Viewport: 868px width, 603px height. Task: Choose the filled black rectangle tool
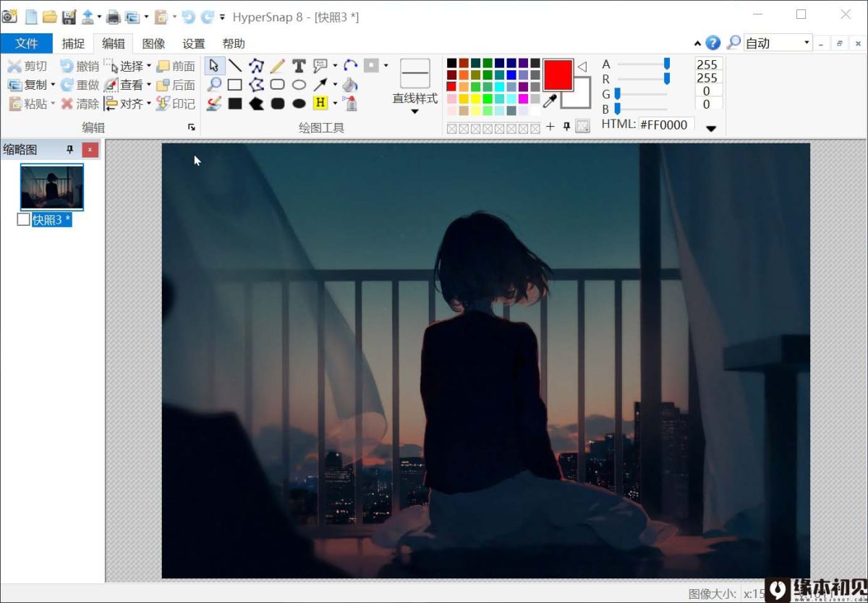(x=235, y=104)
